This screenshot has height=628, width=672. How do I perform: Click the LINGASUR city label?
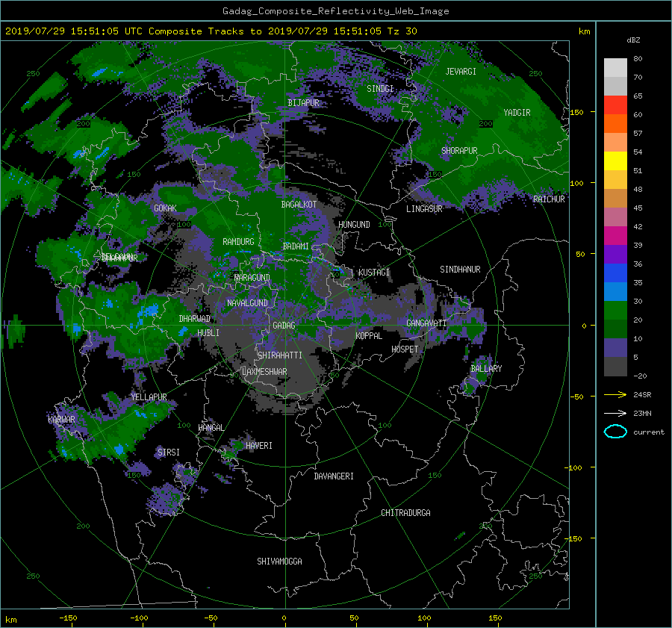pos(424,209)
